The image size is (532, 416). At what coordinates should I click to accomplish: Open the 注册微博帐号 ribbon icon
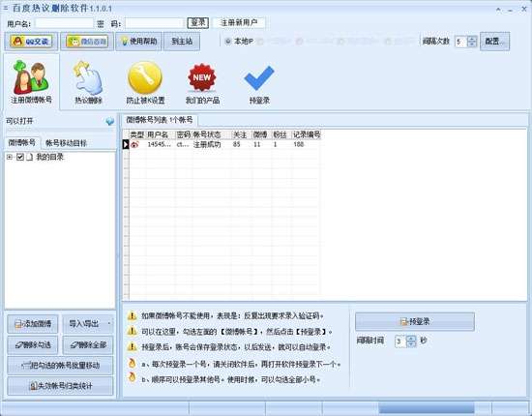[31, 81]
